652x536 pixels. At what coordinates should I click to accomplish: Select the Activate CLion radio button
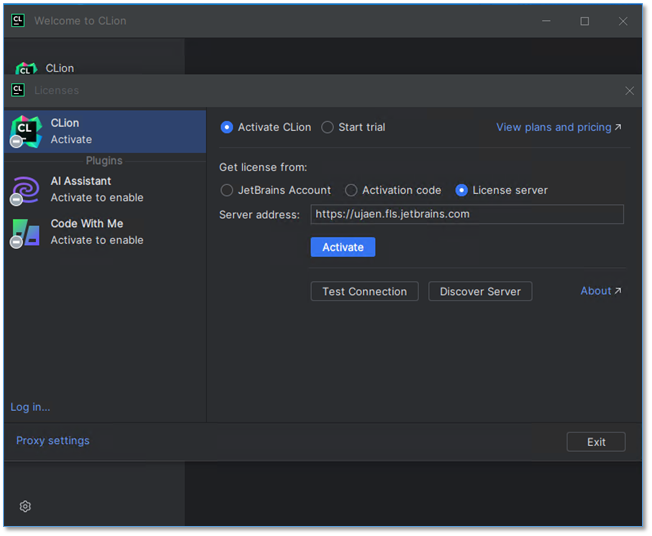pos(227,127)
